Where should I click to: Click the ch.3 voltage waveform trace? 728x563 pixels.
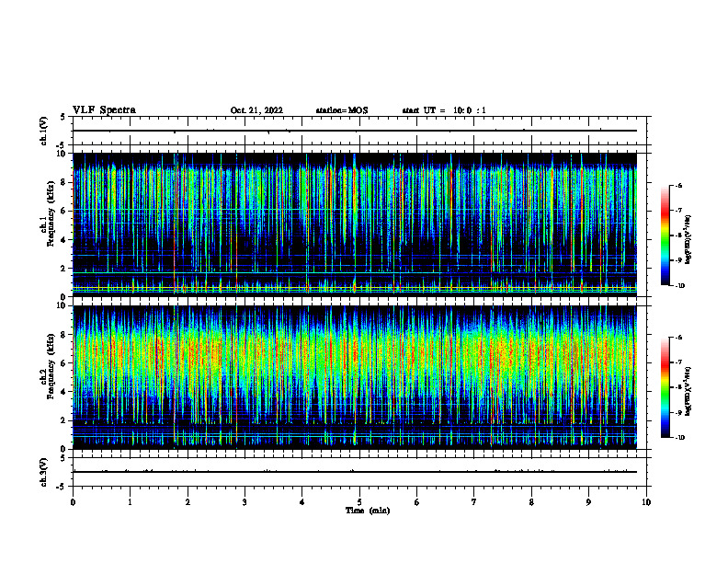[355, 472]
